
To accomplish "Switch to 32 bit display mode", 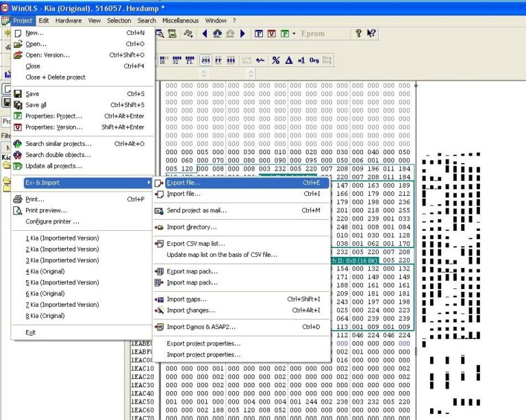I will point(177,60).
